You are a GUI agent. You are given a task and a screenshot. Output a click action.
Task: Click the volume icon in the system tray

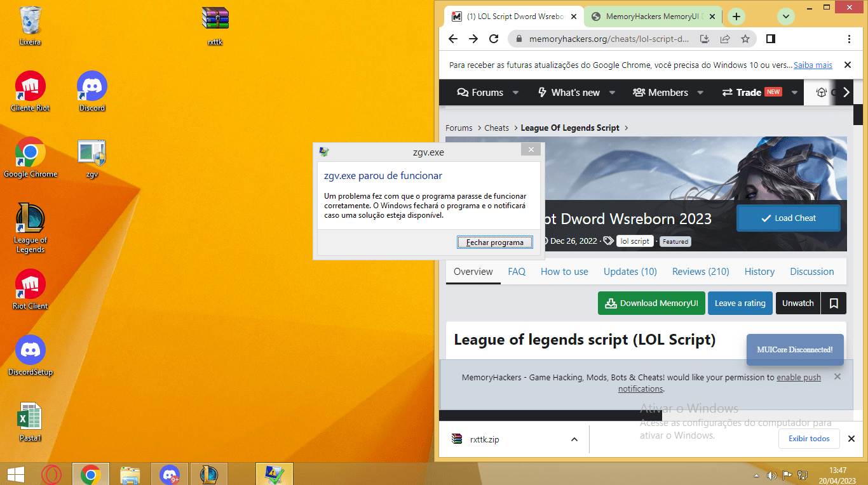pyautogui.click(x=772, y=475)
